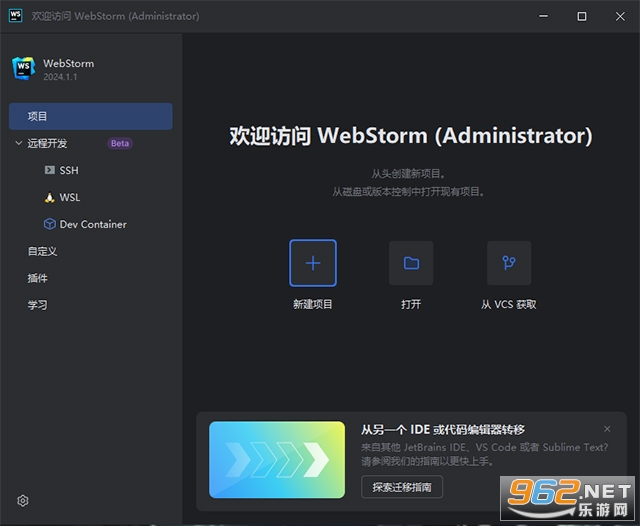Image resolution: width=640 pixels, height=526 pixels.
Task: Close the WebStorm window
Action: [x=620, y=16]
